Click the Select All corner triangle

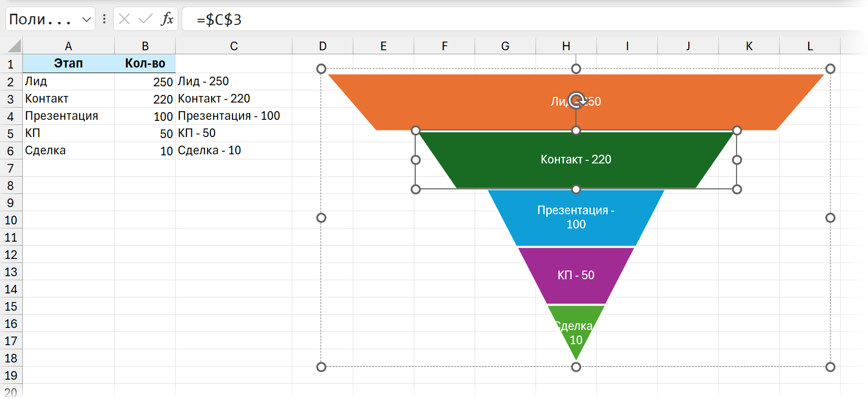(x=14, y=46)
